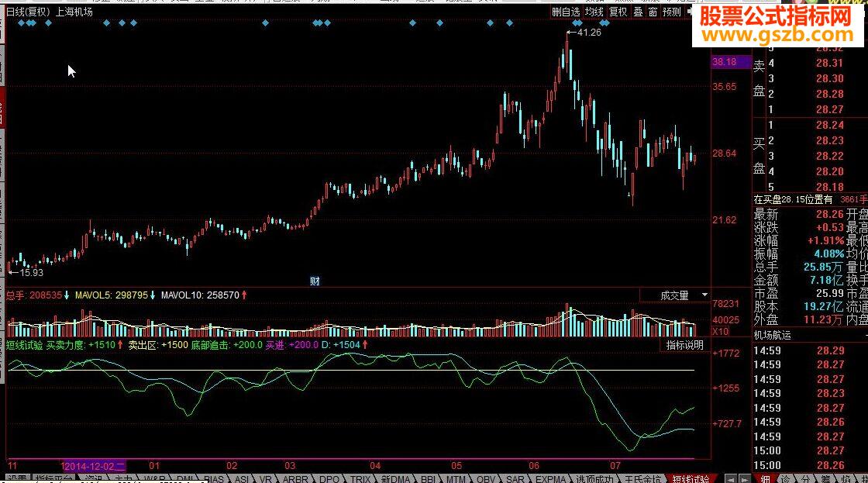The width and height of the screenshot is (868, 483).
Task: Select the BBI indicator tab
Action: tap(428, 478)
